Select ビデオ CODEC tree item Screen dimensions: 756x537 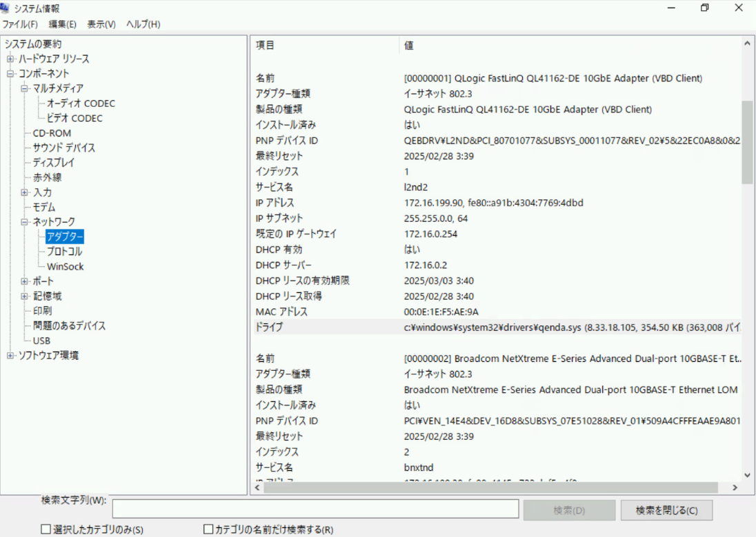pos(74,119)
